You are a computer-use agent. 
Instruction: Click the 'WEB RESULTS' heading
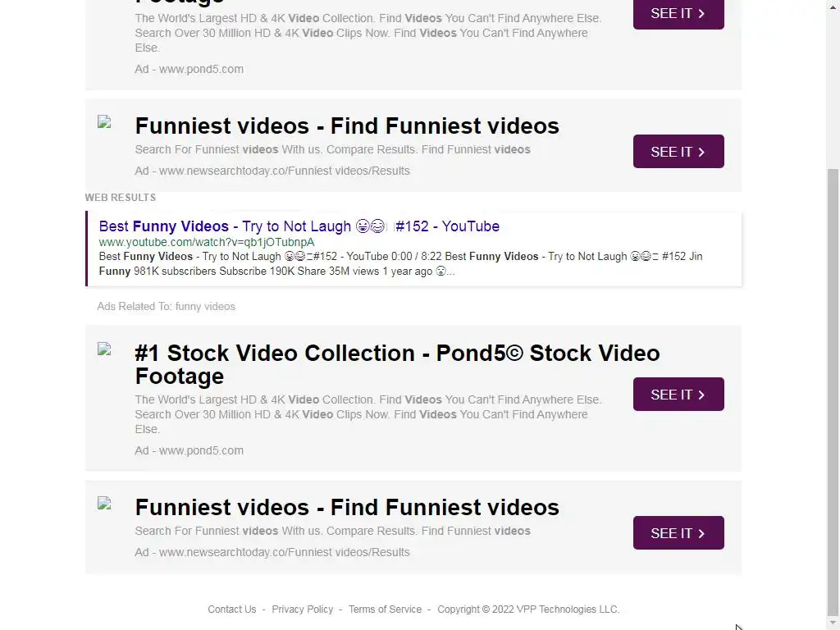click(121, 198)
